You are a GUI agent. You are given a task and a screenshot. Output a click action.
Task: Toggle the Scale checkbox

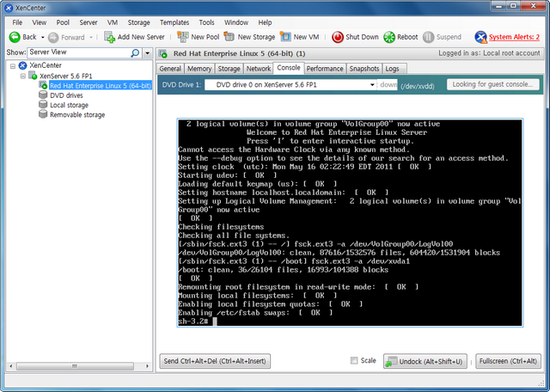coord(354,360)
